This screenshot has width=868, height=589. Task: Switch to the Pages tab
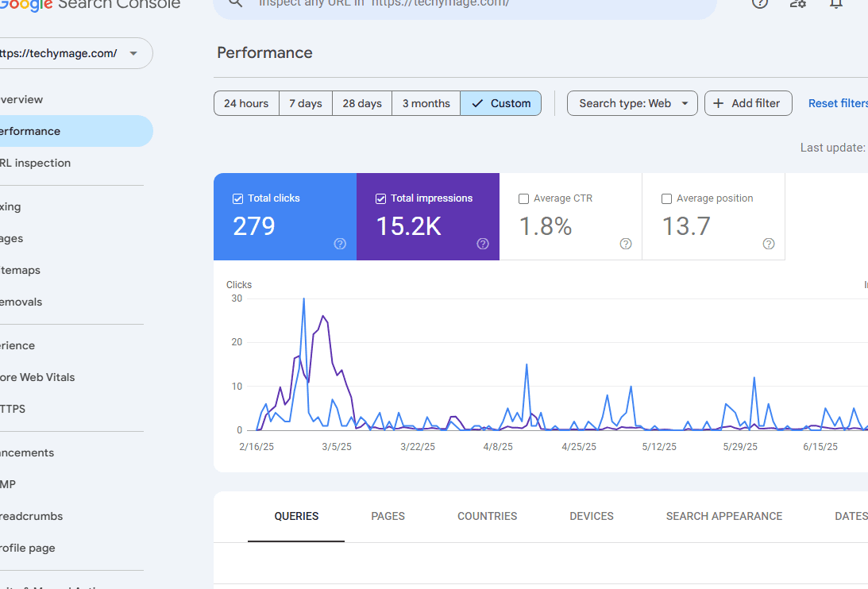pos(388,516)
